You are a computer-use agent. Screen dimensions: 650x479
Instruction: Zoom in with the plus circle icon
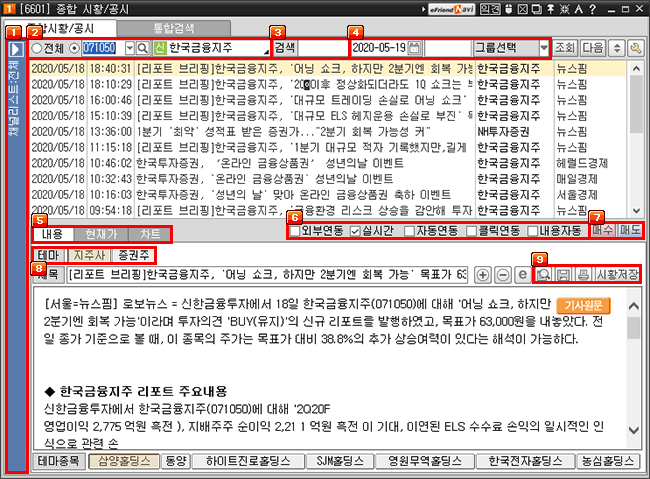pyautogui.click(x=483, y=275)
